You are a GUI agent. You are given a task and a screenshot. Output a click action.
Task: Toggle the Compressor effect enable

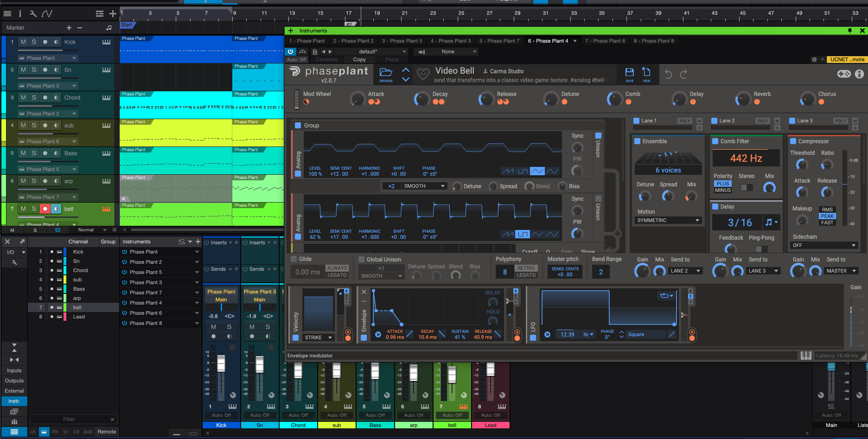[793, 141]
